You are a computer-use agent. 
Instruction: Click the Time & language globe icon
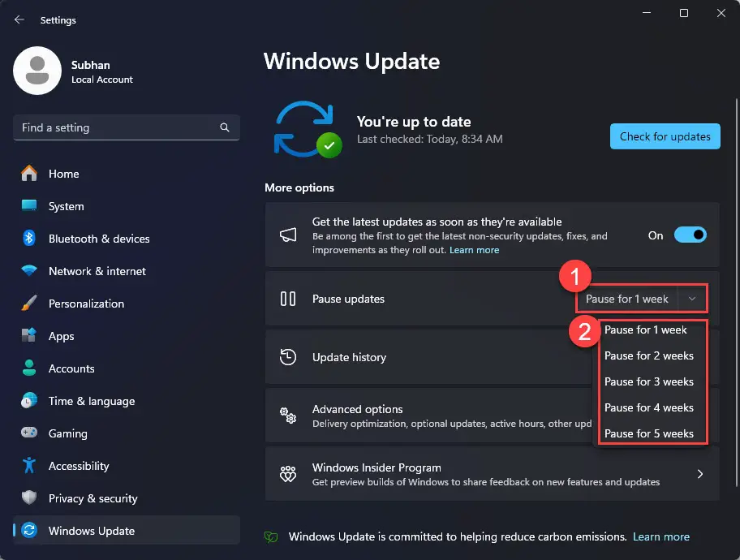click(28, 400)
